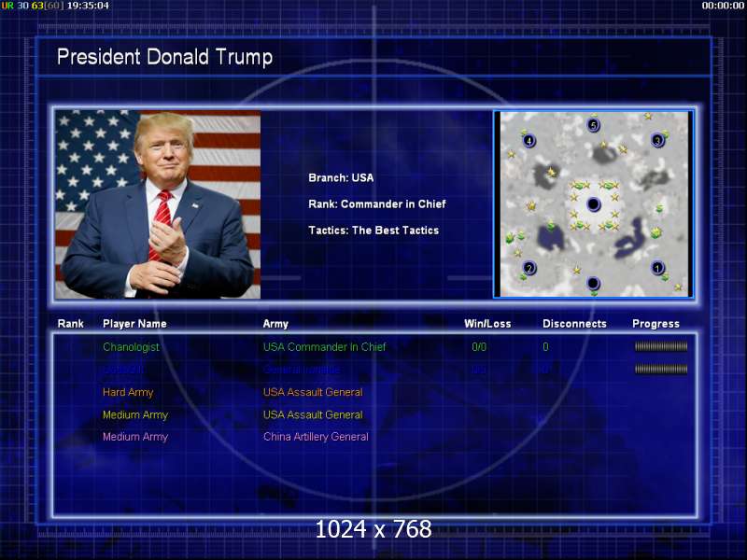Viewport: 747px width, 560px height.
Task: Click the "President Donald Trump" title text
Action: (165, 57)
